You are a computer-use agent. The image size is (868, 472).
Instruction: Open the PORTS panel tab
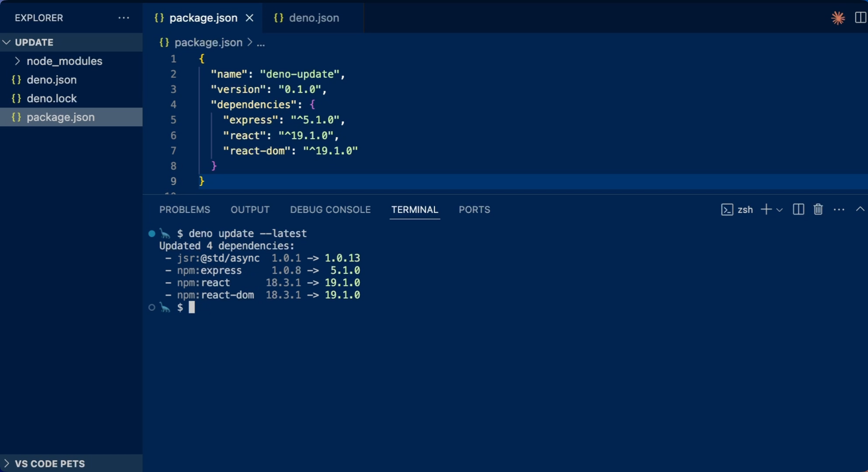click(x=474, y=209)
